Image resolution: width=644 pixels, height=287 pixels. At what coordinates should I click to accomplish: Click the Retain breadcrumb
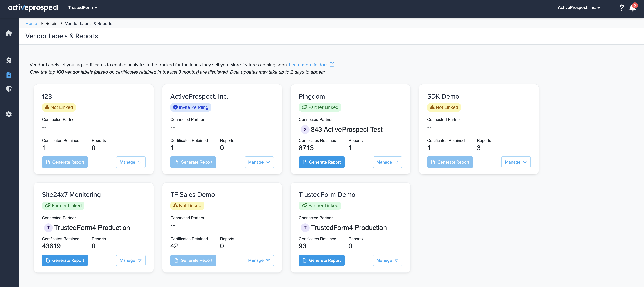pos(51,24)
